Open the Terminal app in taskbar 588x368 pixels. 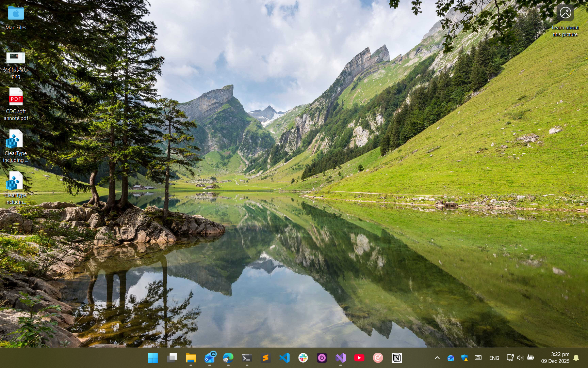(x=247, y=358)
